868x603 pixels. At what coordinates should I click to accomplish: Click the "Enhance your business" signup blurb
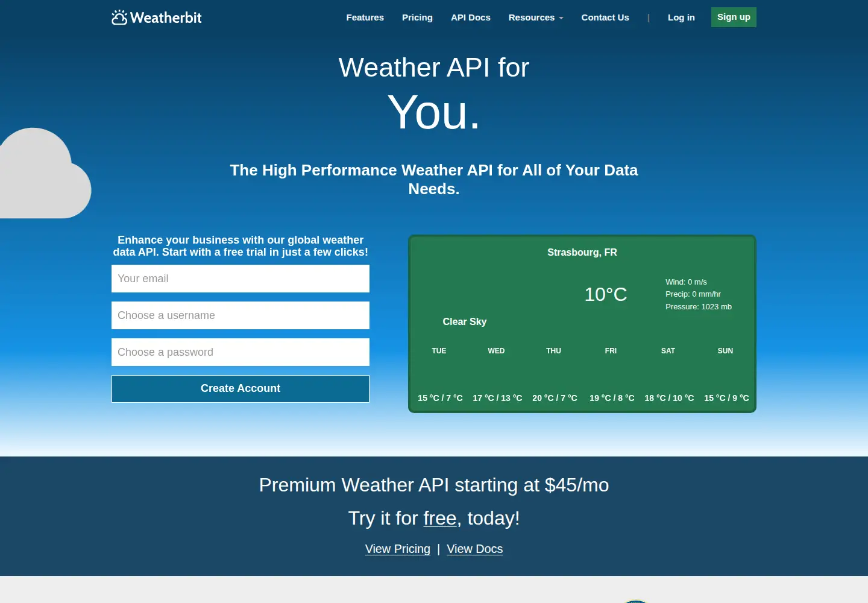tap(241, 246)
